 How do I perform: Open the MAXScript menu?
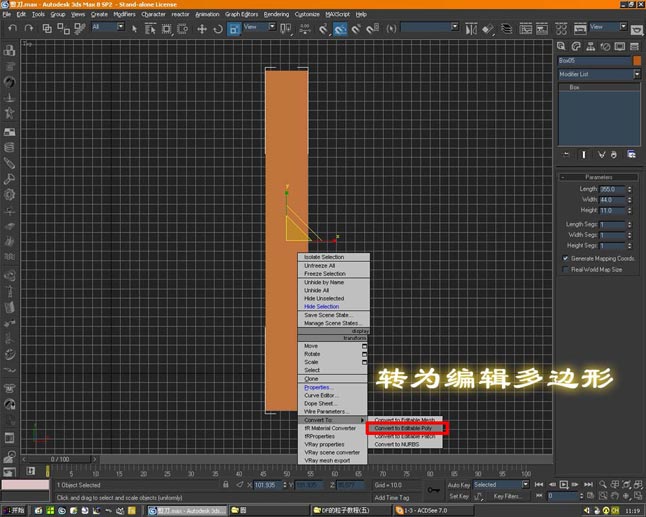pos(337,14)
